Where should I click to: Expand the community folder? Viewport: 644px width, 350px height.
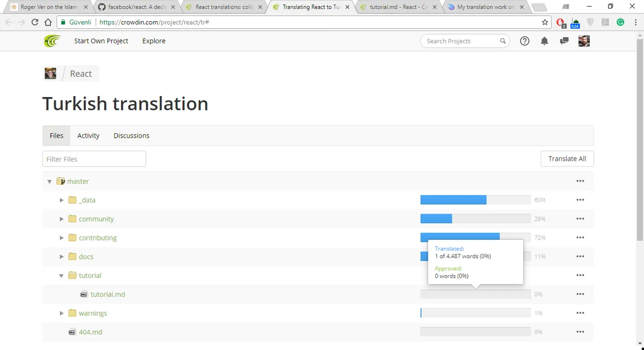(x=61, y=219)
